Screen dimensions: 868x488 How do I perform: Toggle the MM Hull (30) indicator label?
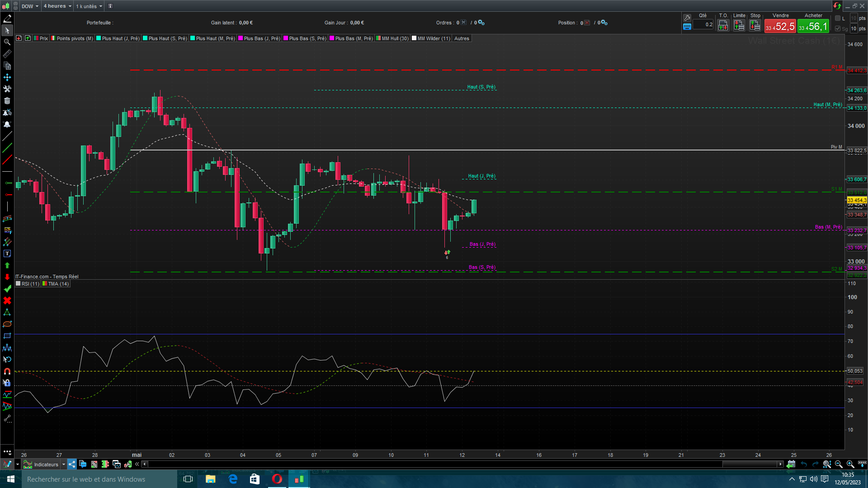coord(394,38)
